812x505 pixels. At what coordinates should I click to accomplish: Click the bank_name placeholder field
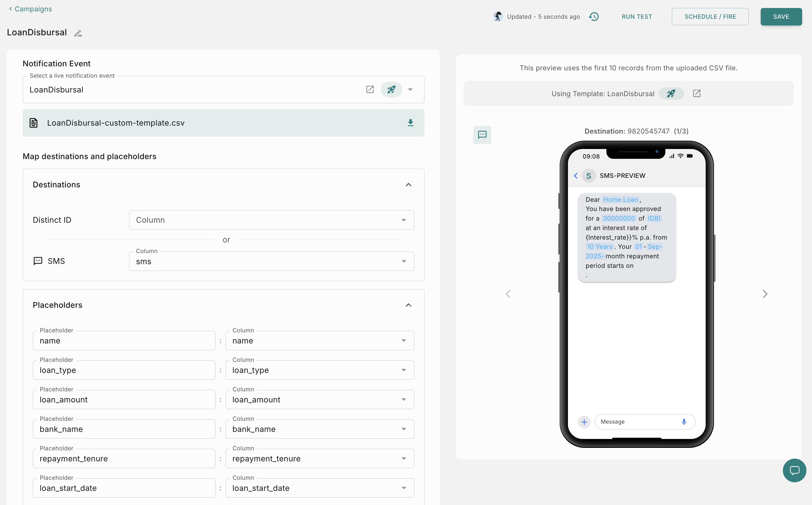124,429
